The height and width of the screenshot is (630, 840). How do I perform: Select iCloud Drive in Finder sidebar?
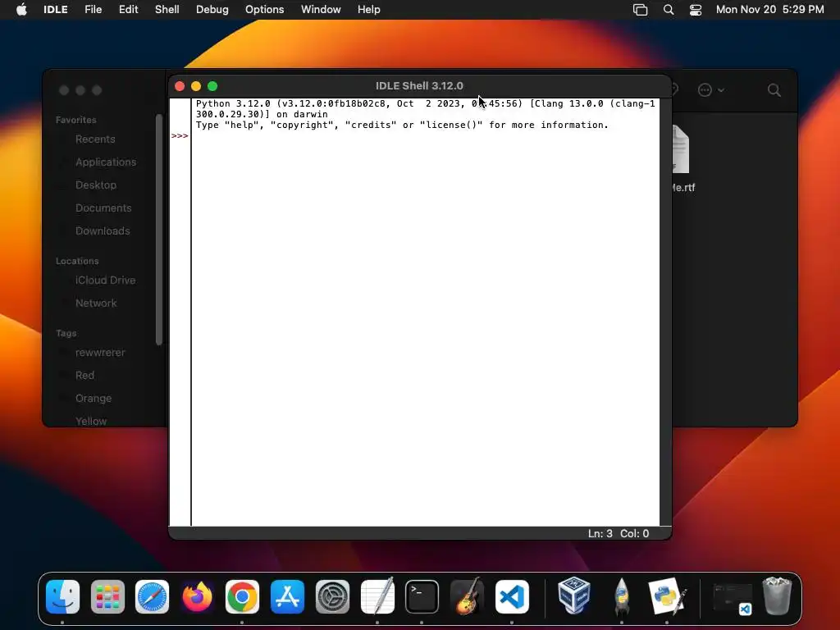(105, 281)
